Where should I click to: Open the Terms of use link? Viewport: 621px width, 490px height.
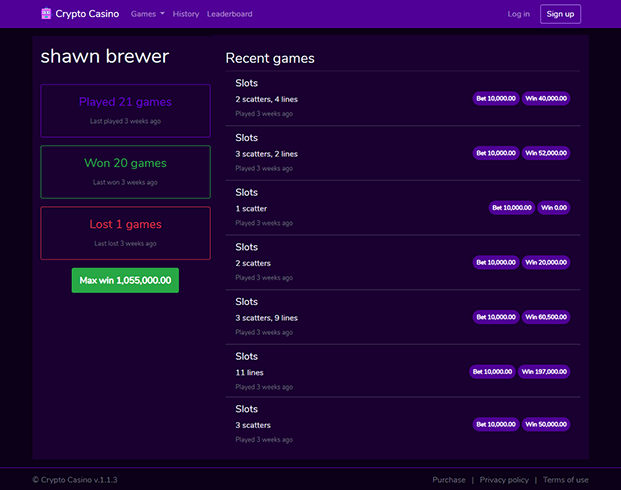(x=565, y=480)
